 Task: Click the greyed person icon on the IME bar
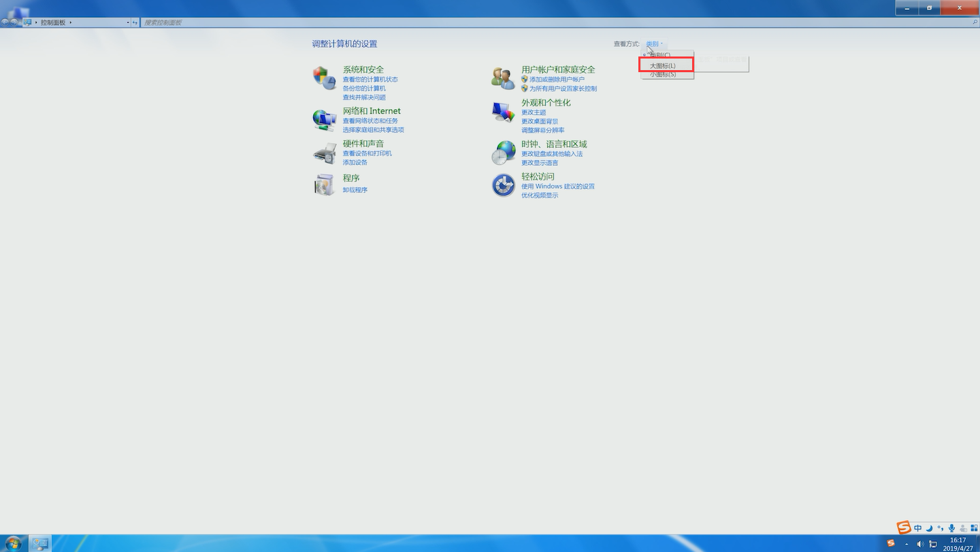click(x=963, y=528)
